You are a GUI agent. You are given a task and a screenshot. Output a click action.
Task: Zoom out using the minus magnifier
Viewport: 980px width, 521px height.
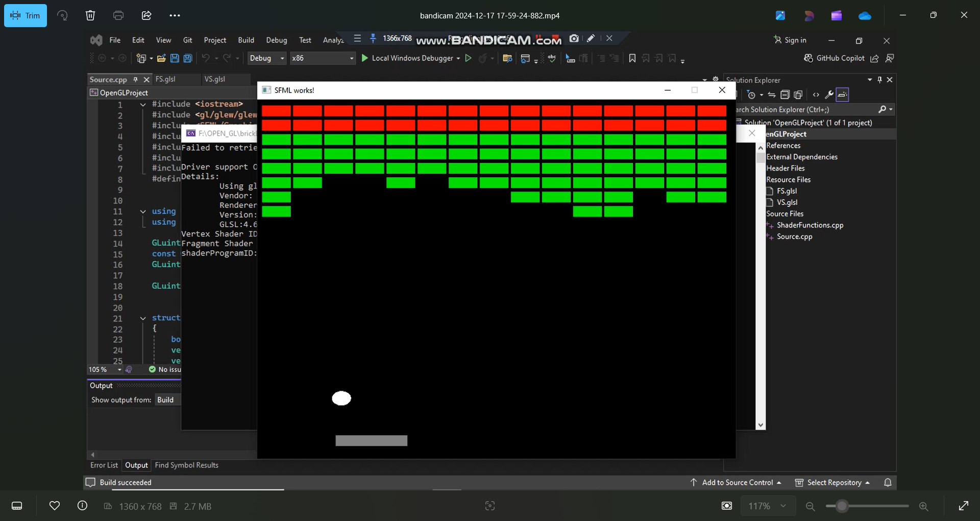[810, 506]
